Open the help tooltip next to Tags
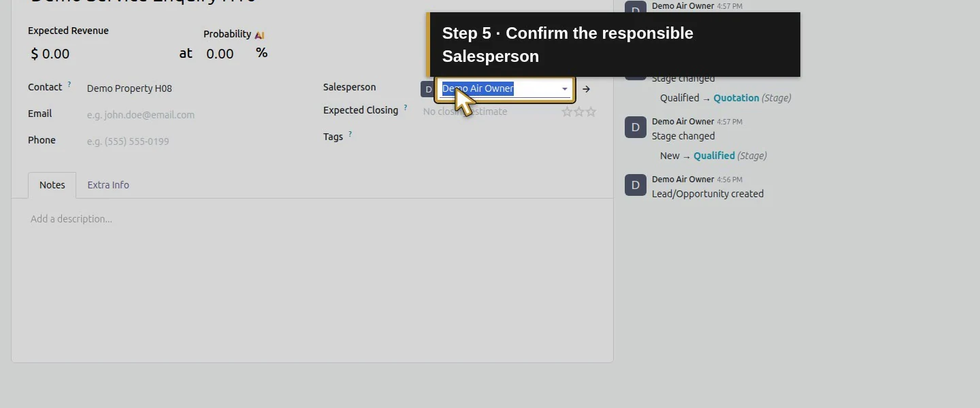 350,134
